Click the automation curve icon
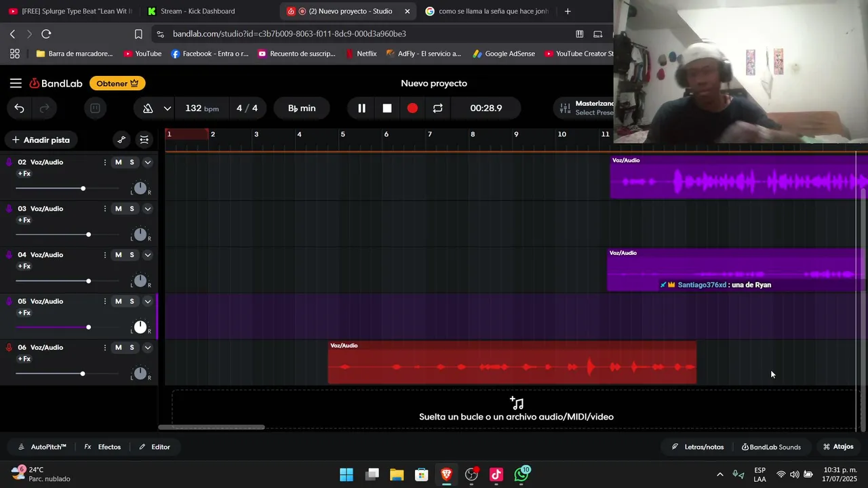This screenshot has height=488, width=868. pyautogui.click(x=121, y=140)
